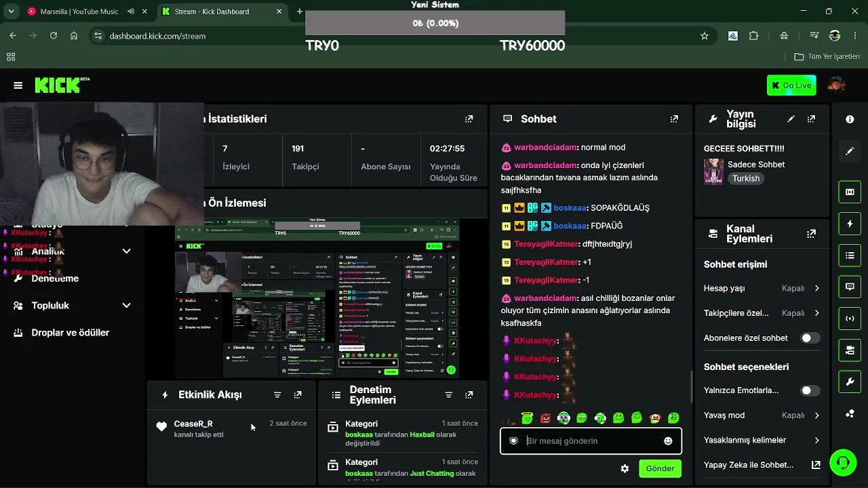868x488 pixels.
Task: Toggle the lightning activity feed icon in right rail
Action: click(850, 224)
